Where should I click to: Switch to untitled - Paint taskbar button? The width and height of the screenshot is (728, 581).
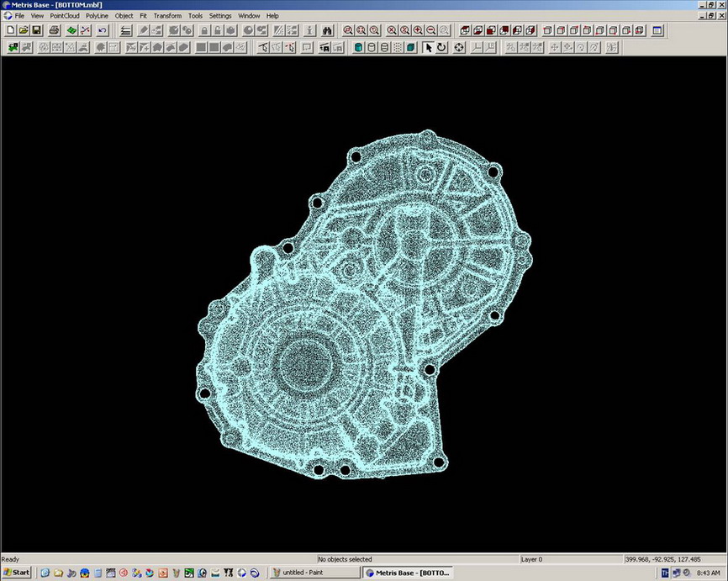tap(315, 573)
